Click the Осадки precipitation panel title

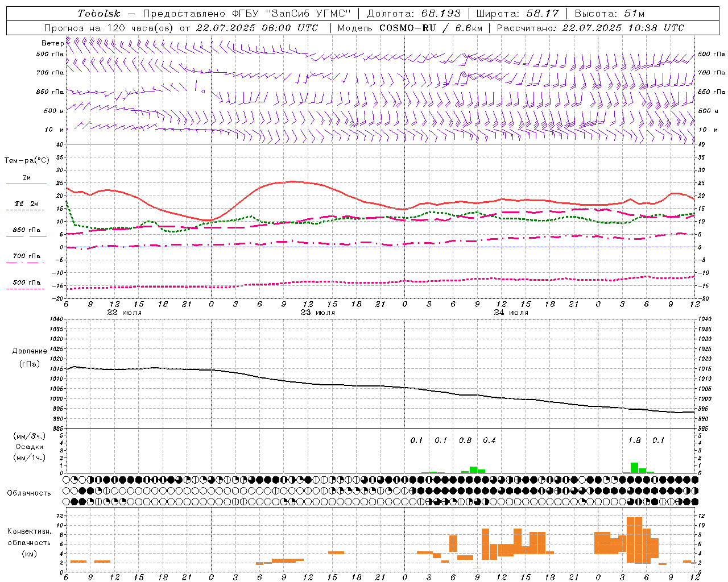(x=30, y=447)
